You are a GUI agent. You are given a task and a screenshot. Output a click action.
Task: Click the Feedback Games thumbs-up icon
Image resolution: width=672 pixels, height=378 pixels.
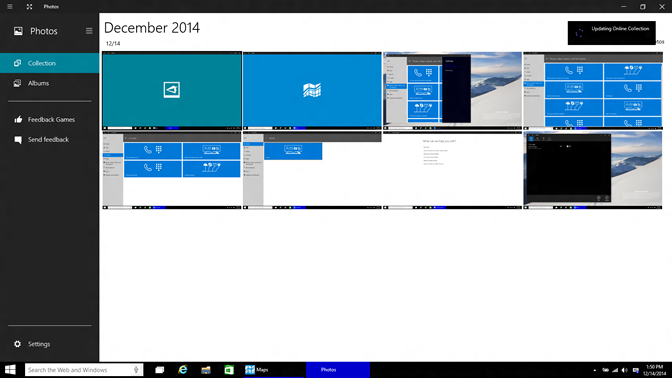[18, 119]
